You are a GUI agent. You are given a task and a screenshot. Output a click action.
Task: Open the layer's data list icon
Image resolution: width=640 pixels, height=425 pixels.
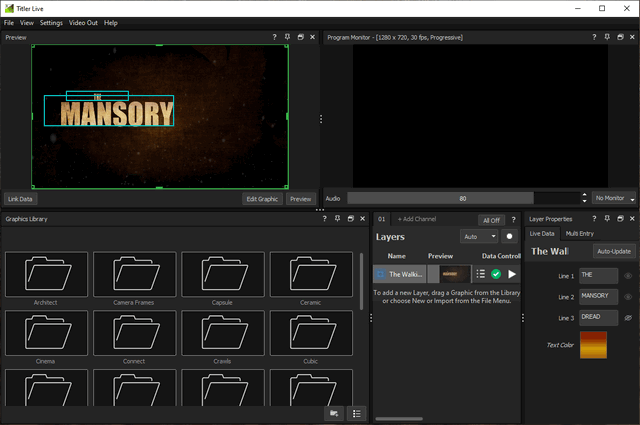click(480, 274)
